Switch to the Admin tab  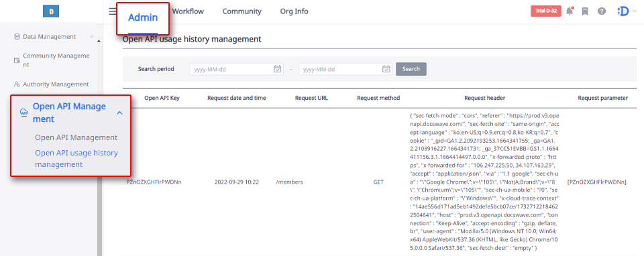142,17
